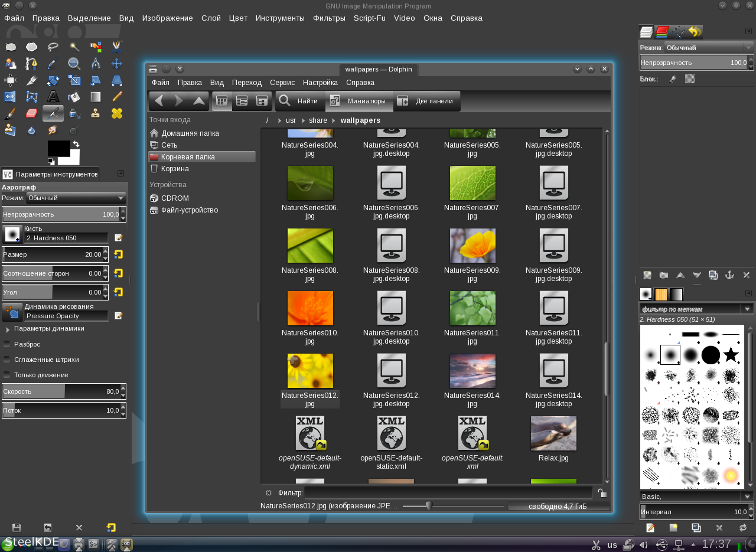Enable the Разброс checkbox
The image size is (756, 552).
(x=7, y=344)
